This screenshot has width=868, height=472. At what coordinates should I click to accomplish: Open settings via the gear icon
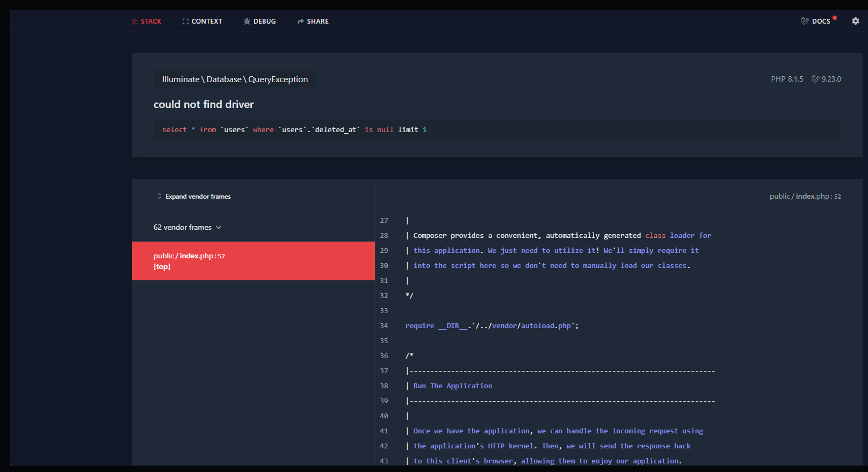click(856, 21)
